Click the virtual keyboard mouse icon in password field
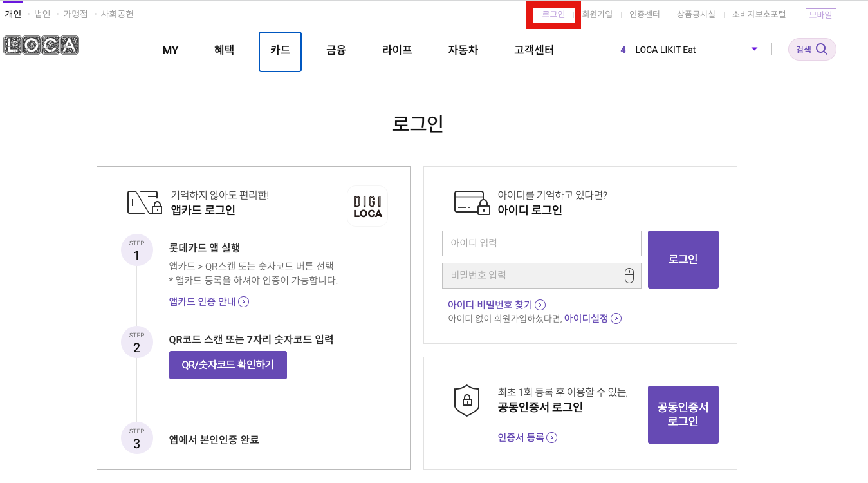The image size is (868, 483). 629,276
